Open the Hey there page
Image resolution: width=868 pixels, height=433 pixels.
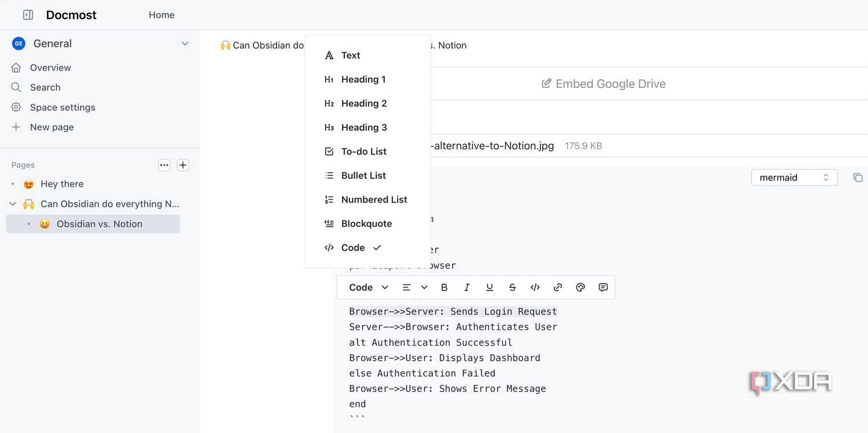[x=62, y=184]
